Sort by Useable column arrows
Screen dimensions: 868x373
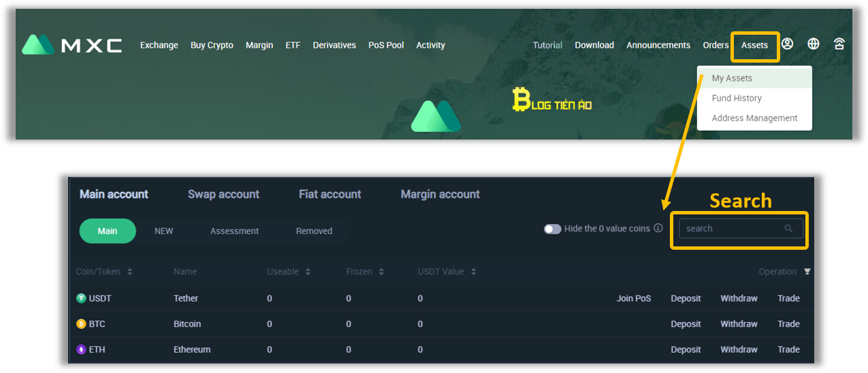[x=308, y=272]
